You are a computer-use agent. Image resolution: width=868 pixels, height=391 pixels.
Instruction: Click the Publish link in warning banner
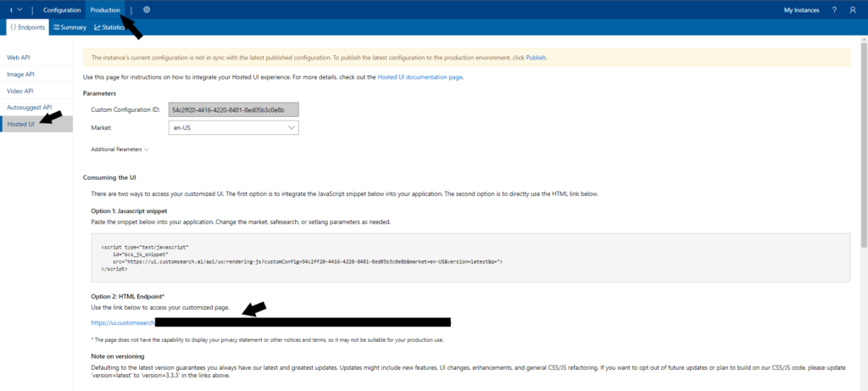coord(536,58)
